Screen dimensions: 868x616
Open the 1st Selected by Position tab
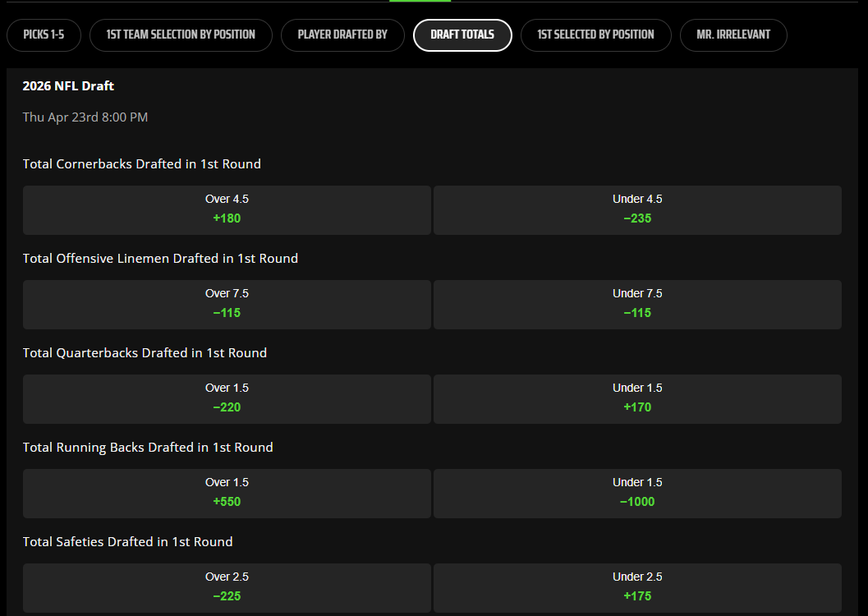tap(595, 34)
